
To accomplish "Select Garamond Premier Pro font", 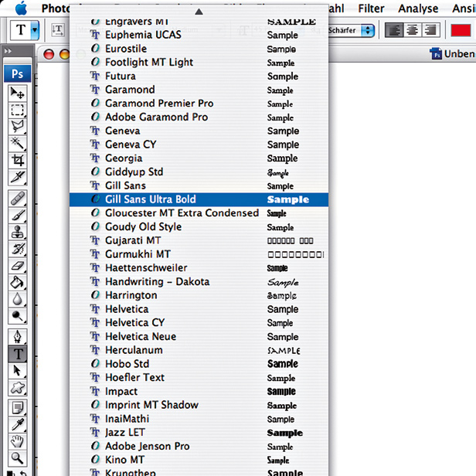I will pos(199,104).
